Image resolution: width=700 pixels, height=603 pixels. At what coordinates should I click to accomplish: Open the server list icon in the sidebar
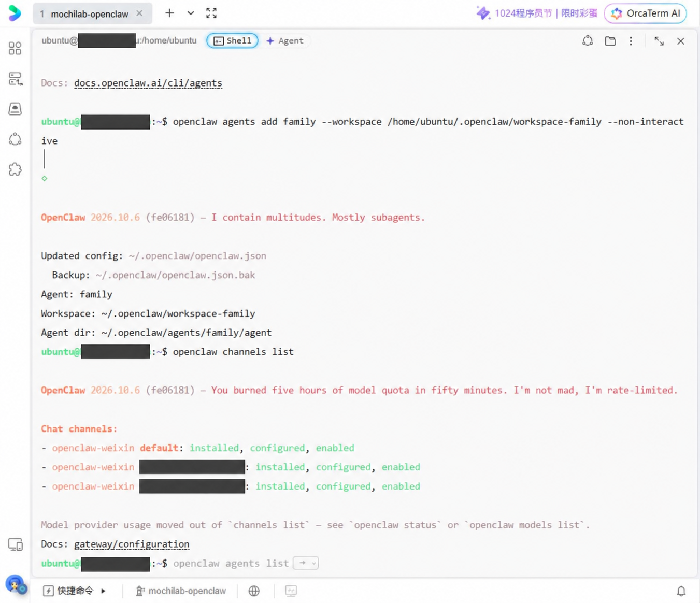[15, 79]
